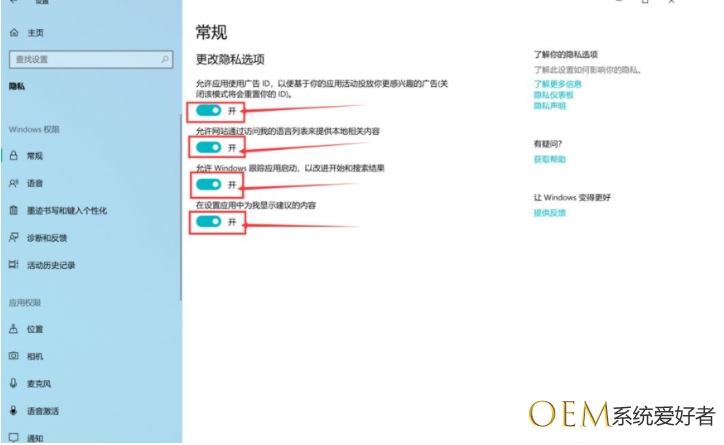The height and width of the screenshot is (445, 724).
Task: Open the 获取帮助 help link
Action: (x=549, y=159)
